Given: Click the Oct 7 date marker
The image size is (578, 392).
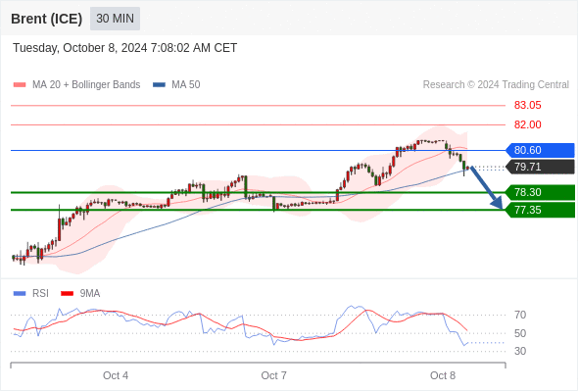Looking at the screenshot, I should click(x=273, y=375).
